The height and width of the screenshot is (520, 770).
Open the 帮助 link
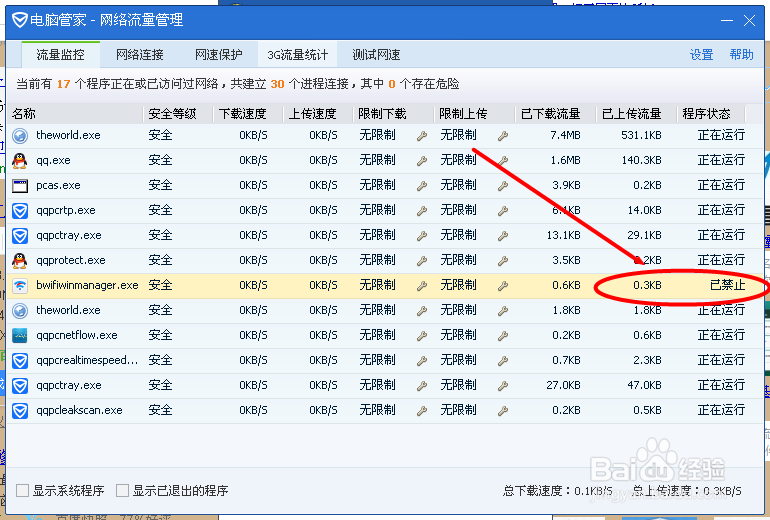tap(742, 55)
